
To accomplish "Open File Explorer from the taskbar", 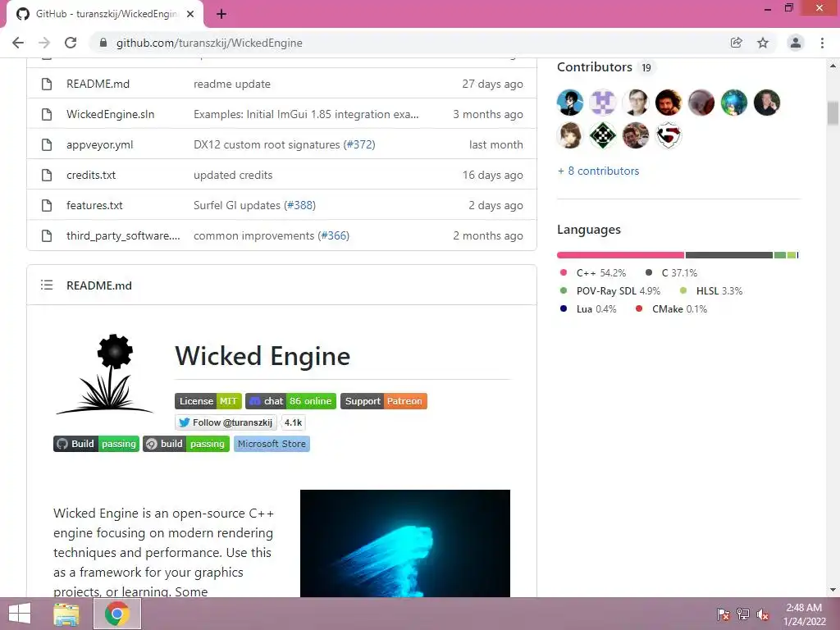I will (66, 614).
